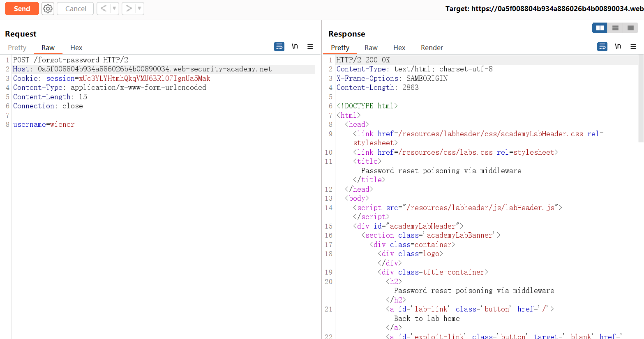
Task: Go to the previous request with the back arrow
Action: (x=104, y=9)
